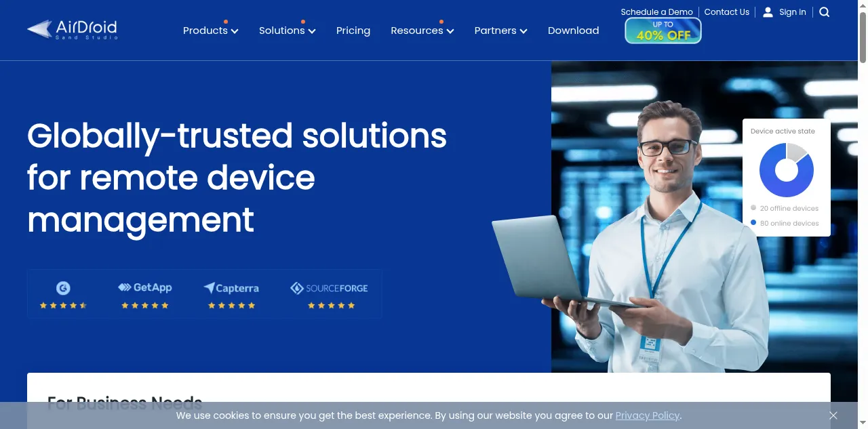Expand the Solutions dropdown menu
This screenshot has width=868, height=429.
click(x=287, y=30)
